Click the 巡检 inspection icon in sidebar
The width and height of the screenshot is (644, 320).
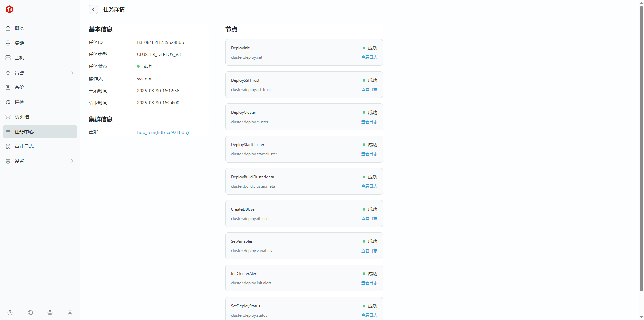[8, 102]
